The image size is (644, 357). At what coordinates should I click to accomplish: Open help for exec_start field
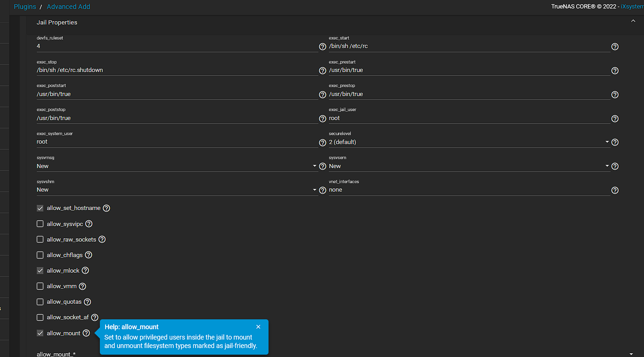click(615, 47)
